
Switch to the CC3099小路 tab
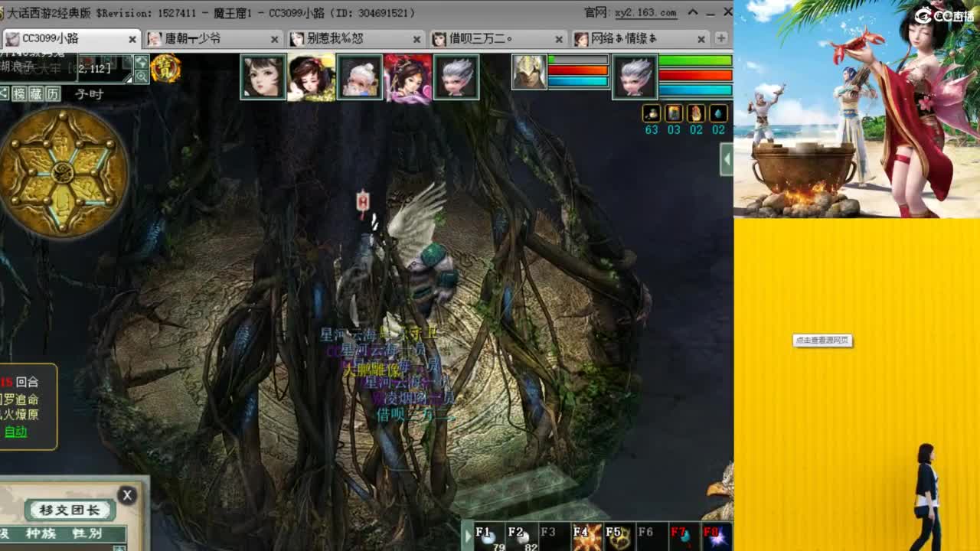point(70,38)
